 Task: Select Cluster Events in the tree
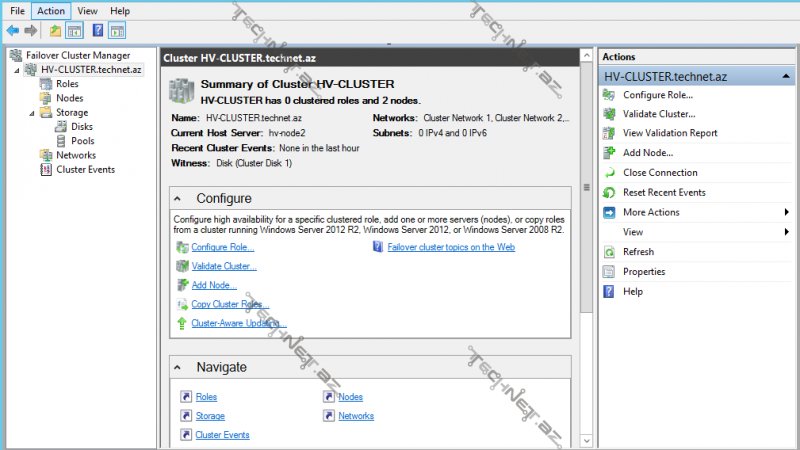[86, 169]
